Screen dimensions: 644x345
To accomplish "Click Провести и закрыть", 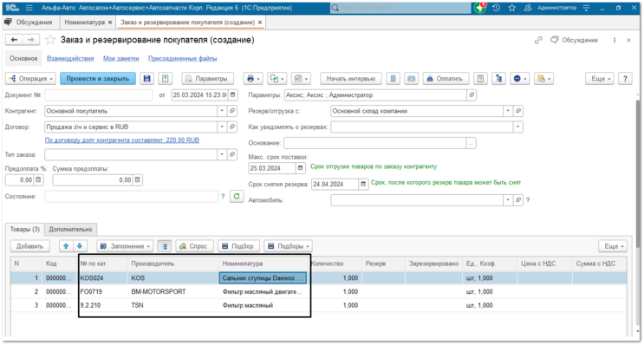I will tap(98, 78).
